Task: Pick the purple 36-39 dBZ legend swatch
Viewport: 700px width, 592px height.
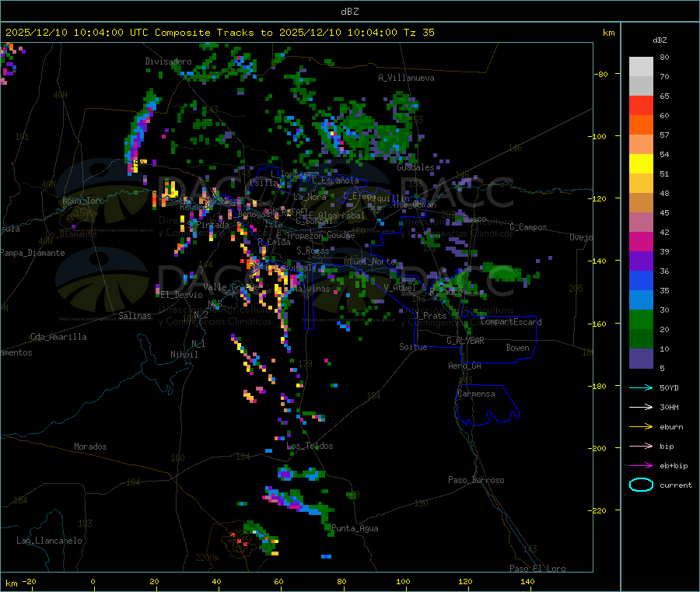Action: coord(641,261)
